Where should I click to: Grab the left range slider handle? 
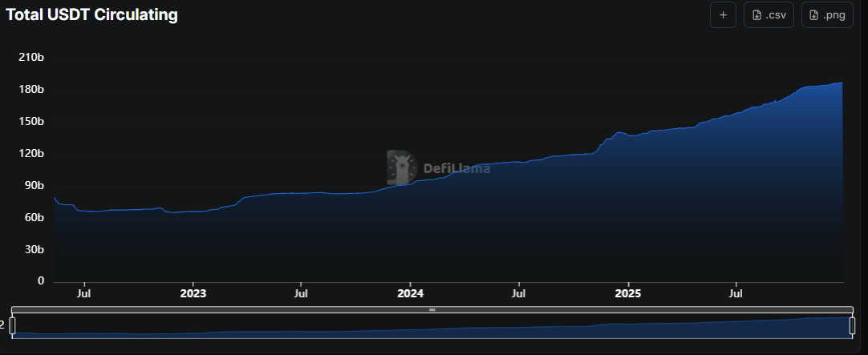click(13, 325)
